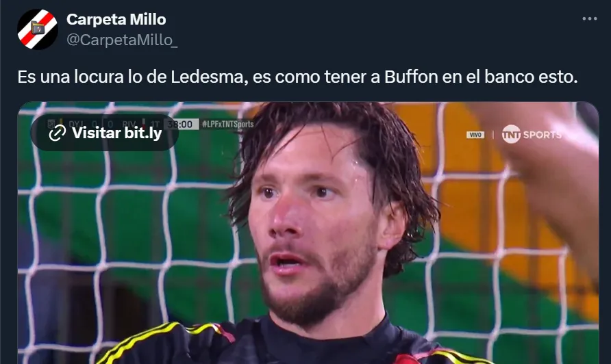This screenshot has height=364, width=611.
Task: Click the chain link icon beside Visitar
Action: (x=58, y=133)
